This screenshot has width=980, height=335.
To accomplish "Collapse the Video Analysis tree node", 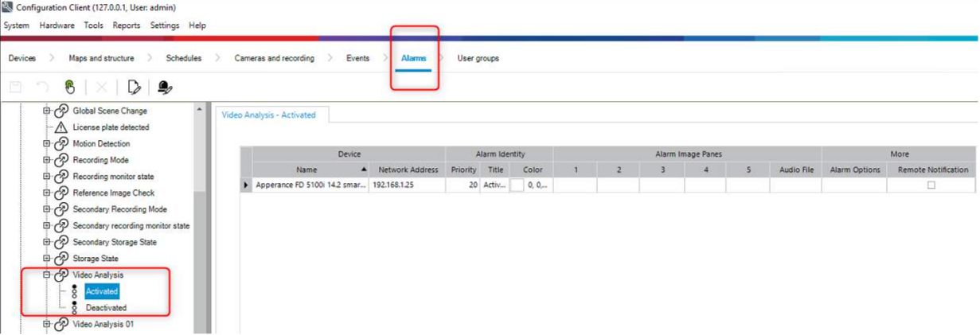I will pyautogui.click(x=47, y=275).
